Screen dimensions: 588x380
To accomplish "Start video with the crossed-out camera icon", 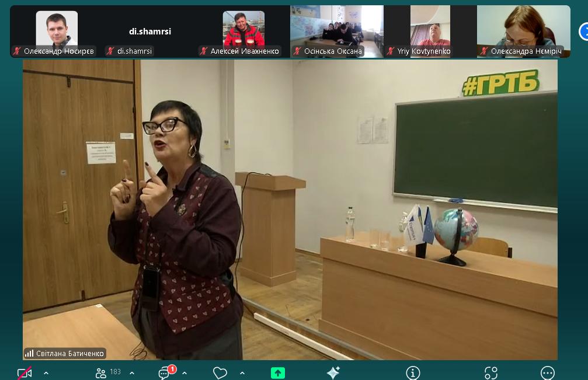I will [x=25, y=373].
